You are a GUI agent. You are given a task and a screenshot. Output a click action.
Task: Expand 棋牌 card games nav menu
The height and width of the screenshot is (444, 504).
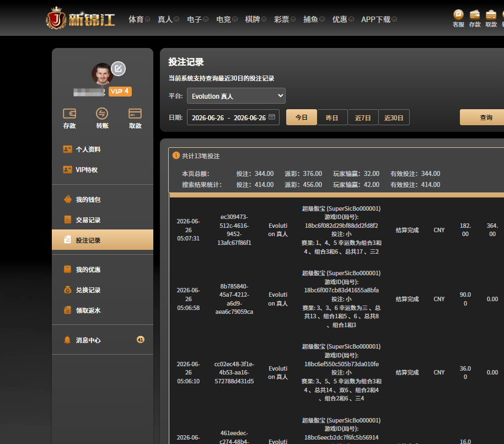coord(256,19)
